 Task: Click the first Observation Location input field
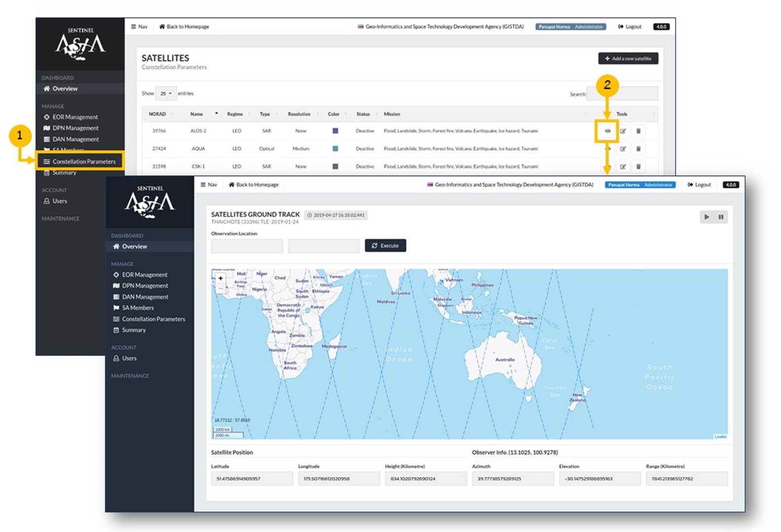(x=247, y=246)
